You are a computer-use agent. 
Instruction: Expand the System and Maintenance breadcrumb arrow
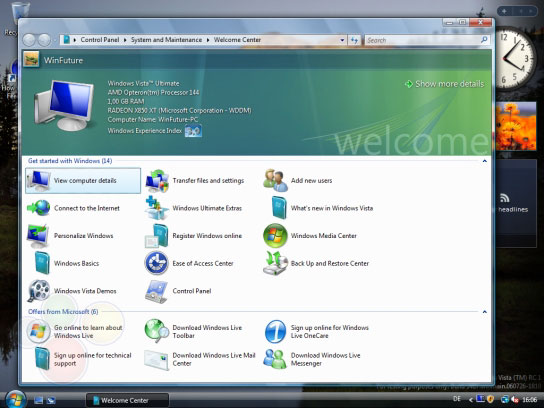208,40
